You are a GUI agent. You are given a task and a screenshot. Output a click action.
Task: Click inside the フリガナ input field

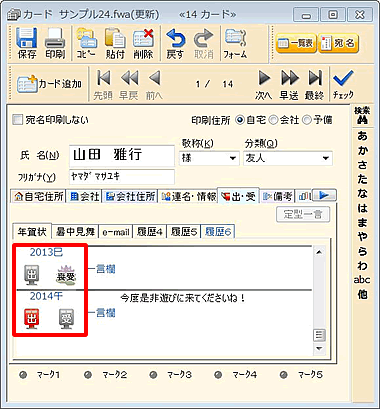[x=122, y=177]
